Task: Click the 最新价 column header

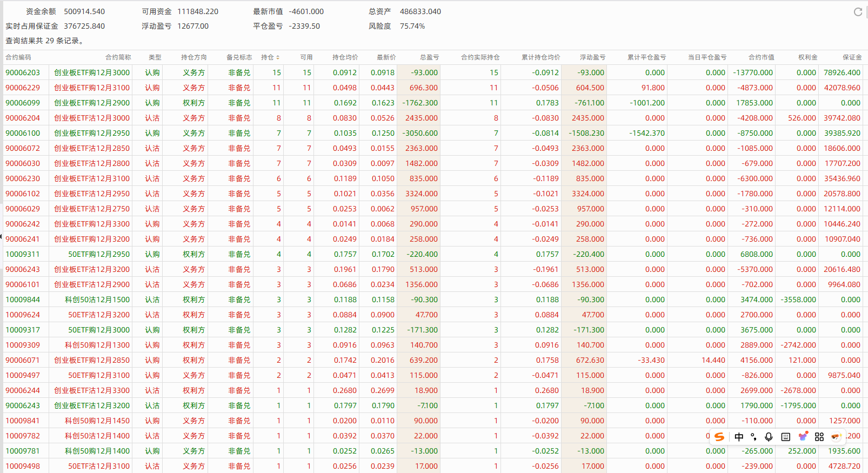Action: pos(386,57)
